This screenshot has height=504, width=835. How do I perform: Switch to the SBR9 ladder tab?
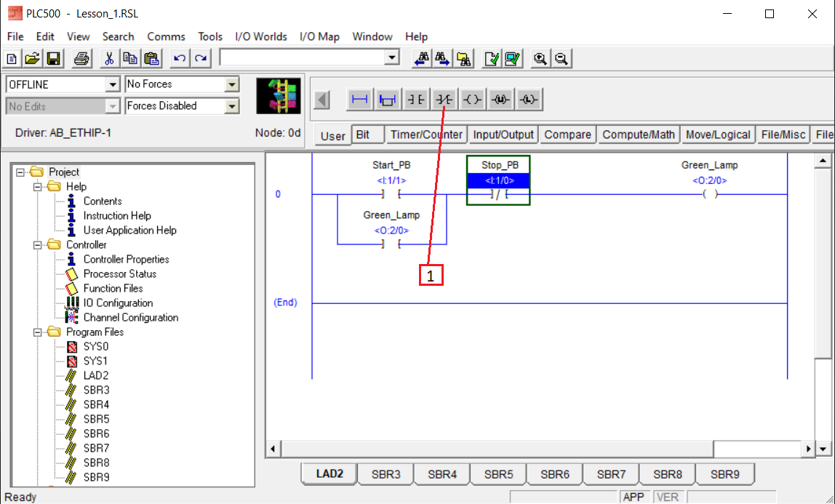coord(724,474)
